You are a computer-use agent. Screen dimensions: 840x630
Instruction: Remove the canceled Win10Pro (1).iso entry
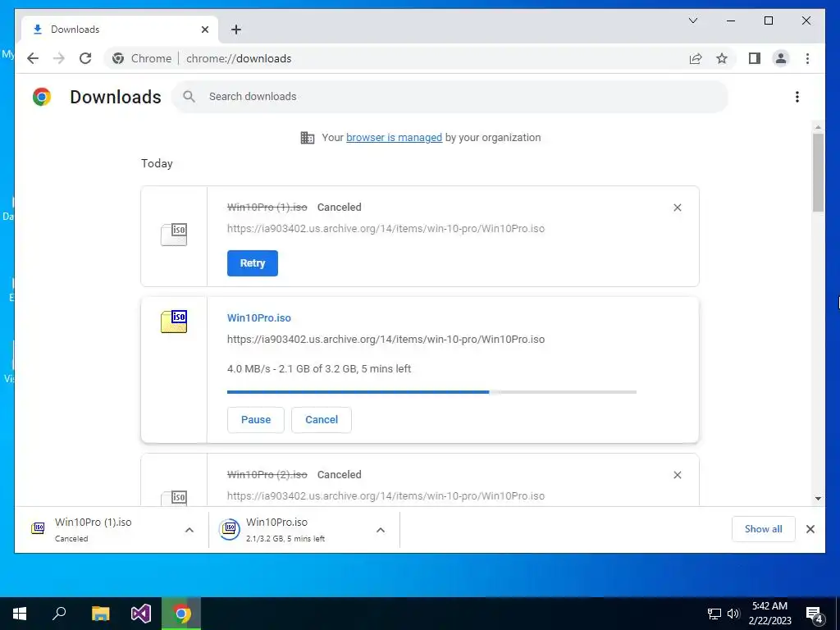click(677, 208)
